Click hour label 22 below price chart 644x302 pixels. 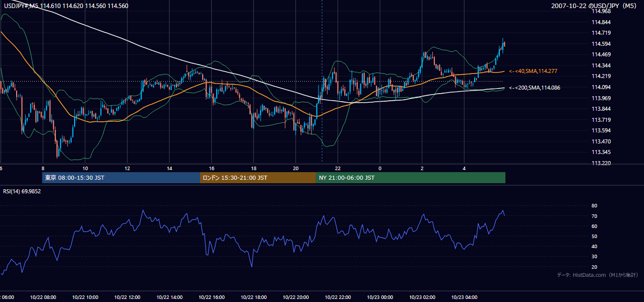click(338, 168)
